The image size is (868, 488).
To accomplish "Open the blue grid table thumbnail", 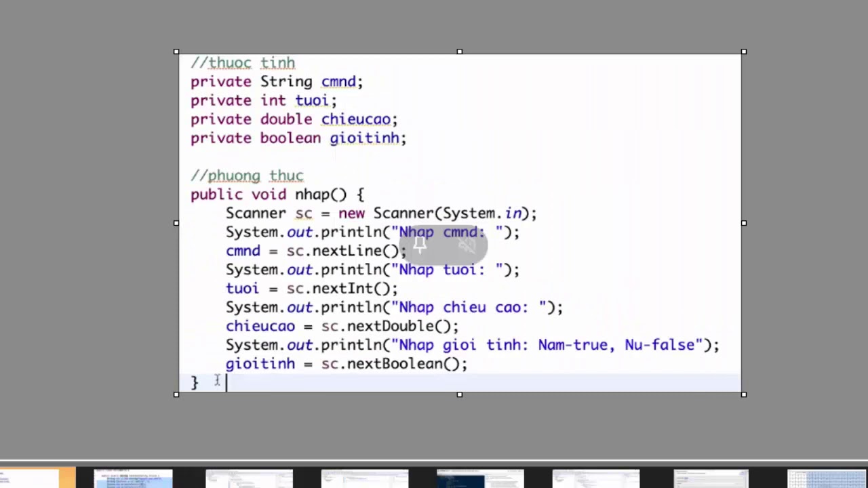I will pos(827,479).
